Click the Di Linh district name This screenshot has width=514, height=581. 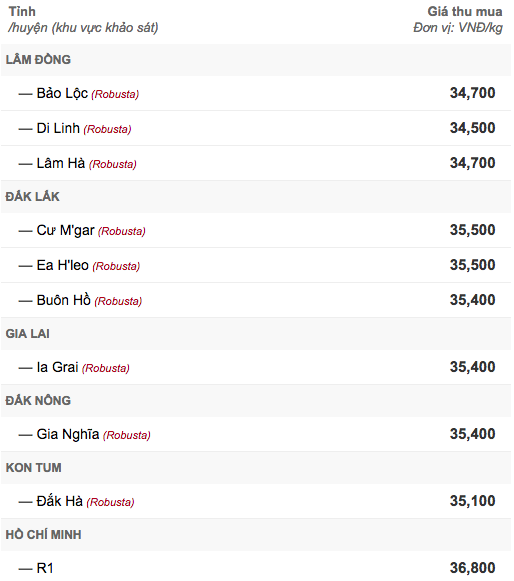point(58,128)
